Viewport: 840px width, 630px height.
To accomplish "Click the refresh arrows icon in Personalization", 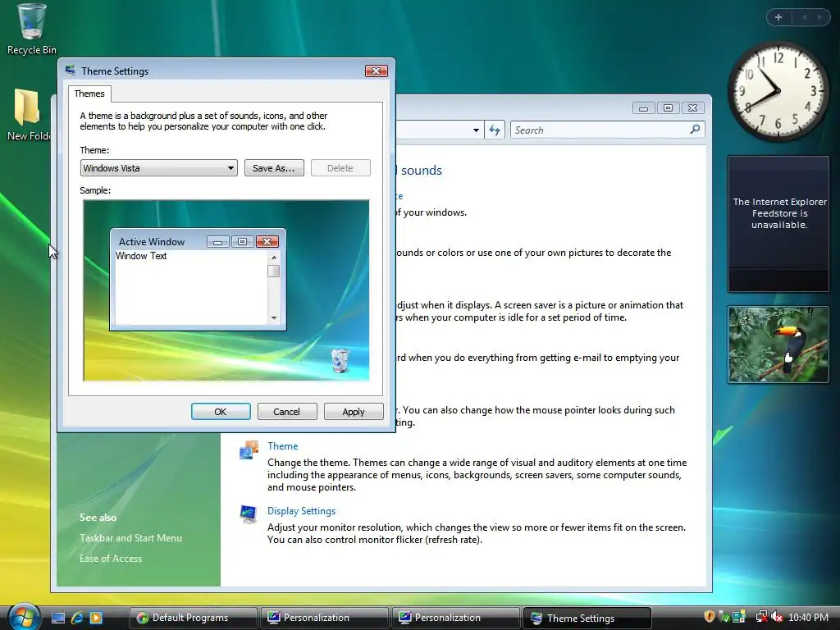I will [495, 130].
